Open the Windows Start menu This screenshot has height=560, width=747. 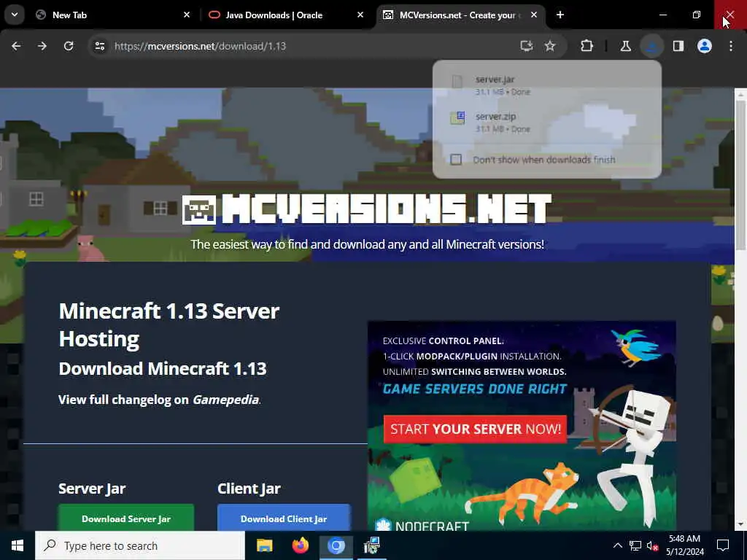pos(18,545)
